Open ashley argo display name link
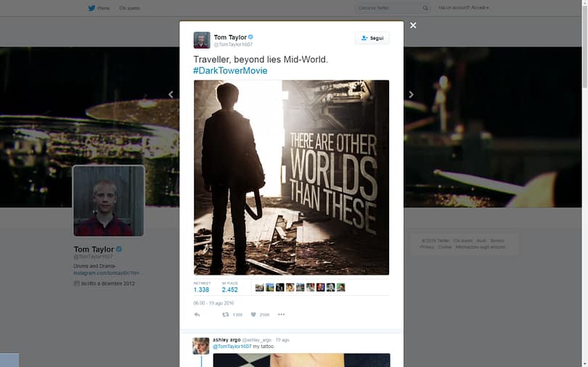Viewport: 588px width, 367px height. tap(226, 339)
